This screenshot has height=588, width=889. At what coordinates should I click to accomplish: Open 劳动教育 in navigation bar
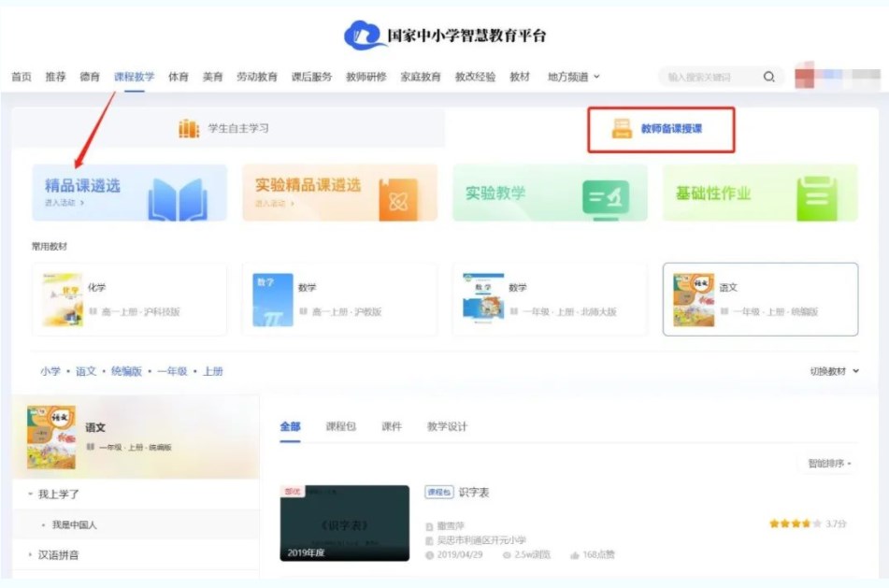[x=257, y=77]
